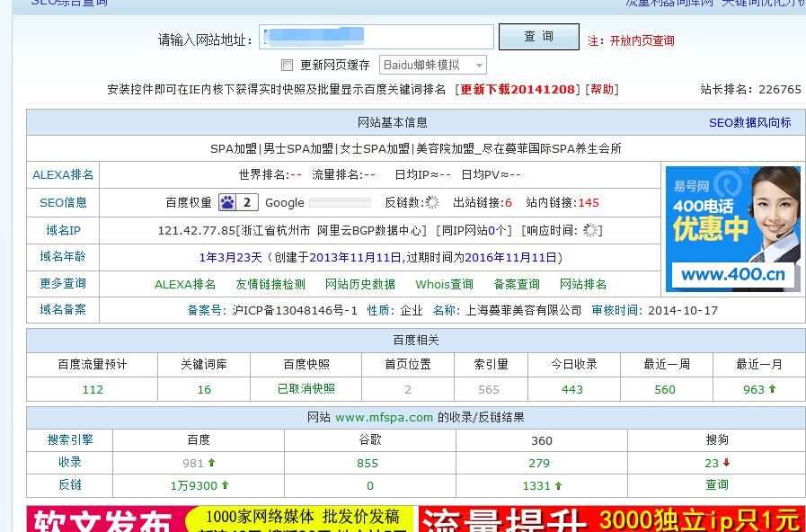Click the 站长排名 value 226765
The height and width of the screenshot is (532, 806).
[x=780, y=90]
